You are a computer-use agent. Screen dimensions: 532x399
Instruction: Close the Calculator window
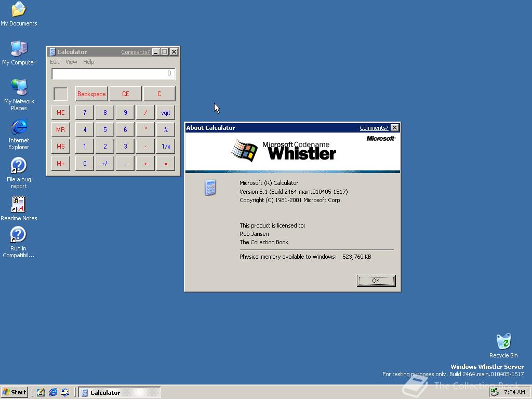pyautogui.click(x=174, y=52)
